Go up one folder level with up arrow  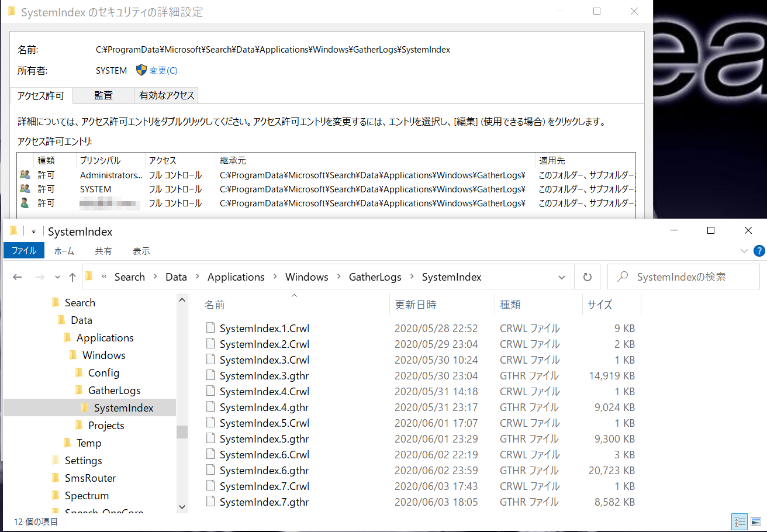pyautogui.click(x=72, y=277)
